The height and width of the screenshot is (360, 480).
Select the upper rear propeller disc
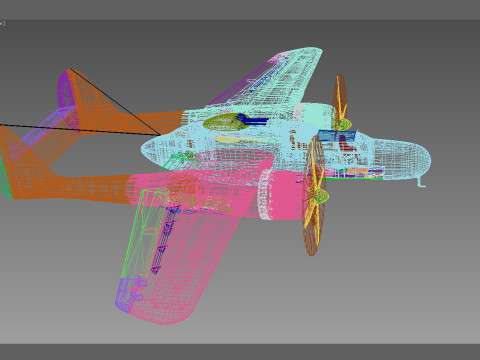tap(340, 102)
